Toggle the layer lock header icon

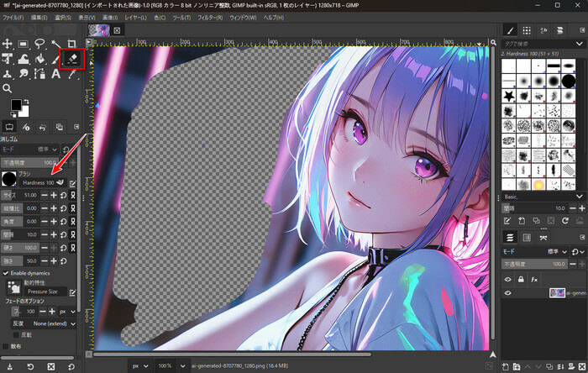pos(521,279)
